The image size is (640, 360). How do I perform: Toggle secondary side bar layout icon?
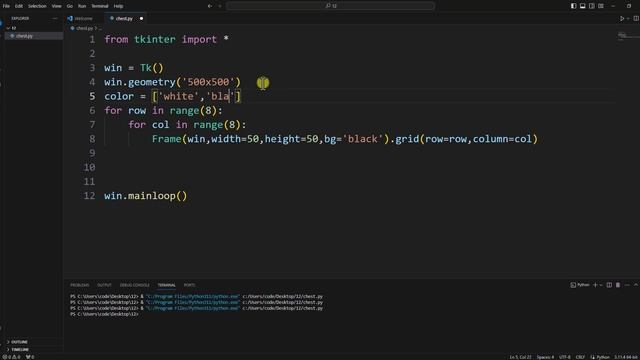tap(591, 6)
